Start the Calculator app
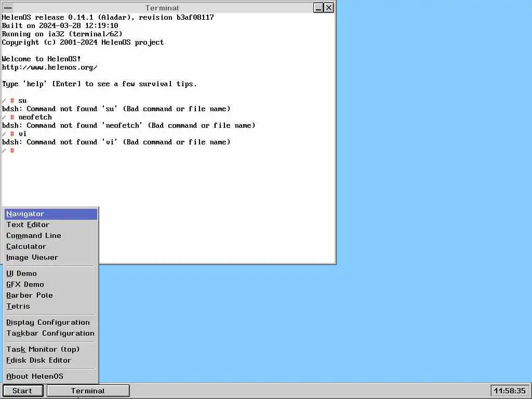532x399 pixels. (51, 246)
